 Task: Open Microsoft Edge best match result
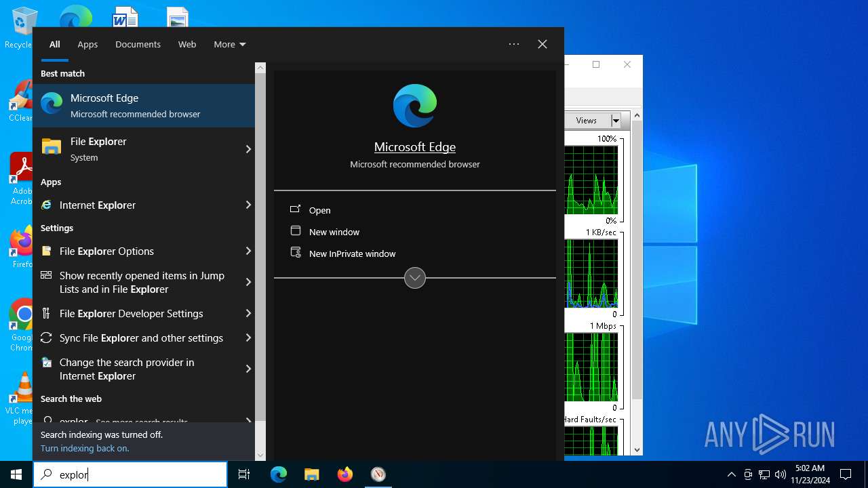[x=144, y=106]
